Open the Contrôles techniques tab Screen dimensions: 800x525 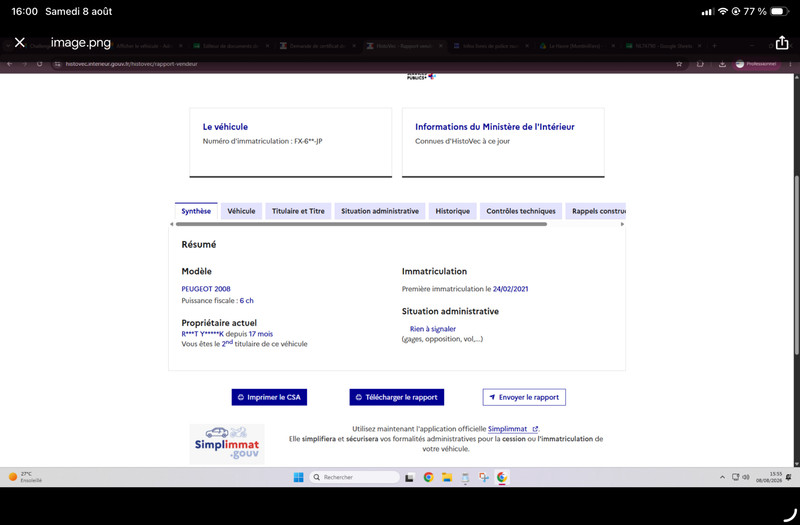[x=521, y=211]
